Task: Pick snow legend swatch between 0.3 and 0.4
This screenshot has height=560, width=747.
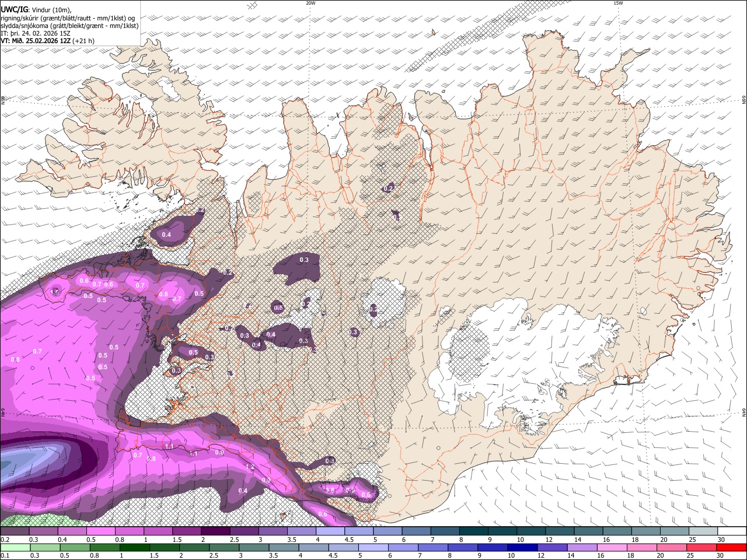Action: [x=43, y=531]
